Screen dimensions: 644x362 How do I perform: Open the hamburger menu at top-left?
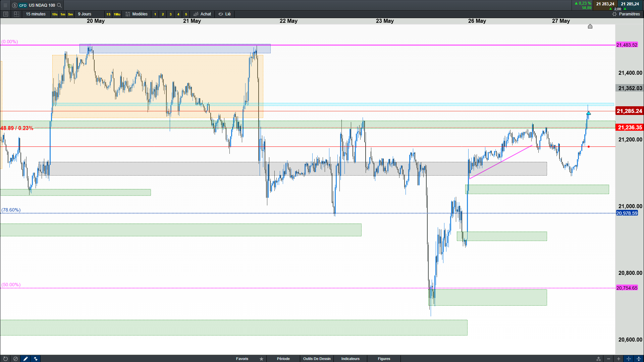(x=5, y=5)
